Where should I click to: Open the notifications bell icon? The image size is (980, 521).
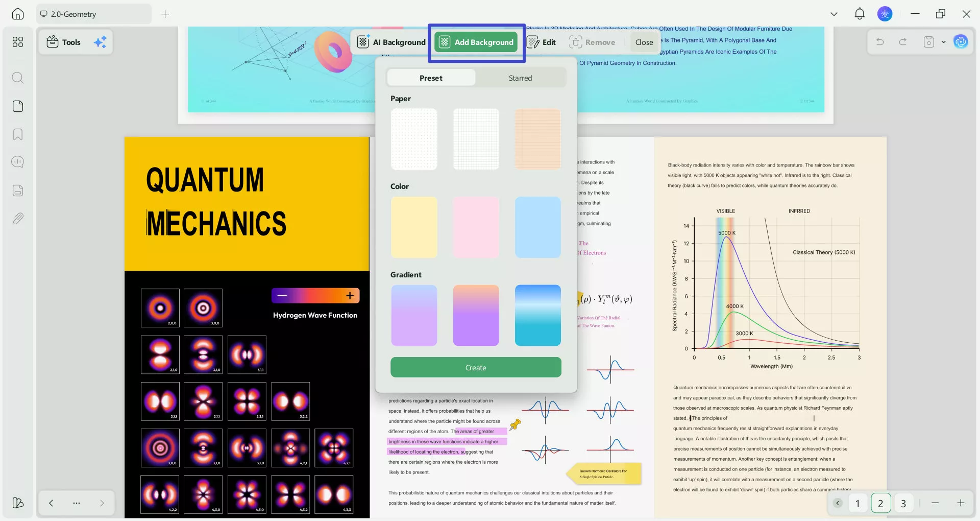860,14
